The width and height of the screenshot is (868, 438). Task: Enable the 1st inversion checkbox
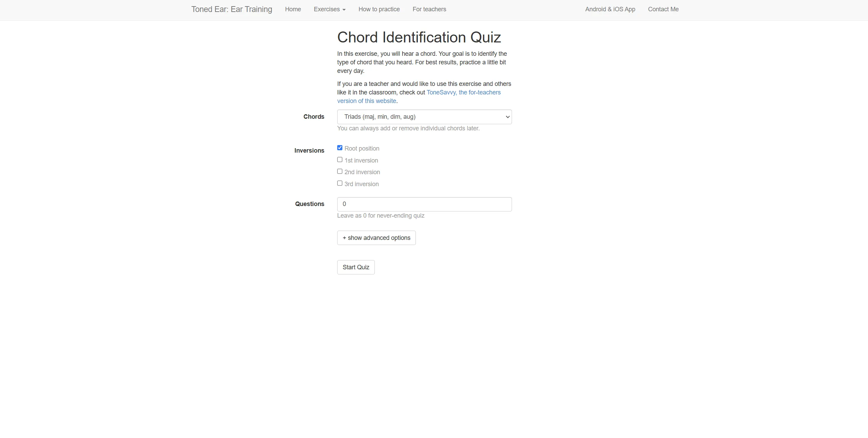[x=340, y=160]
